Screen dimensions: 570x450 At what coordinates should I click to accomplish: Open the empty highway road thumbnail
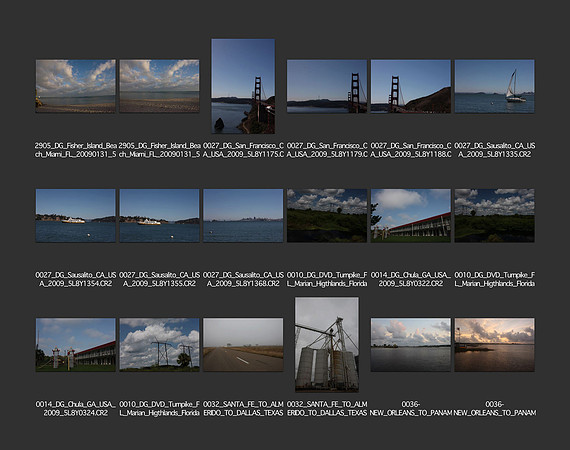click(x=243, y=345)
